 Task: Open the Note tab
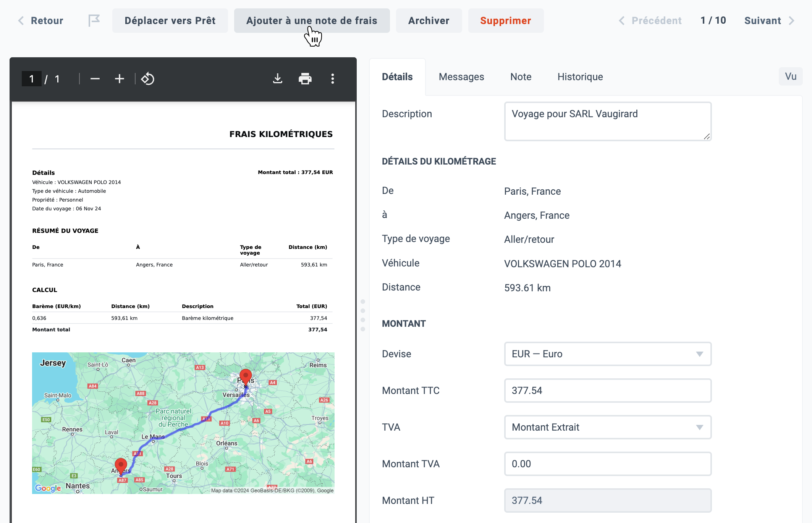[x=521, y=77]
